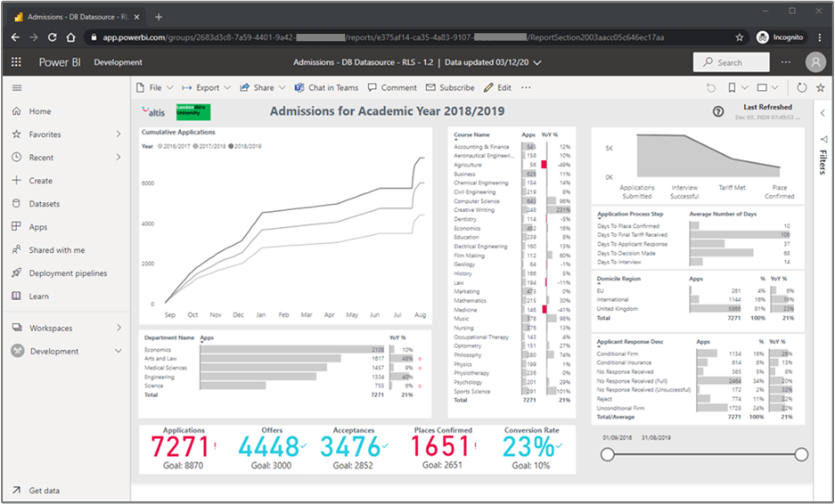Bookmark this page with star icon
835x504 pixels.
coord(739,37)
